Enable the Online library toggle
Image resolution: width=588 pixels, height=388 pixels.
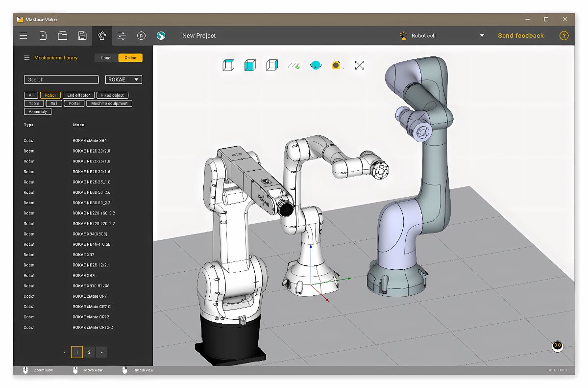point(130,57)
